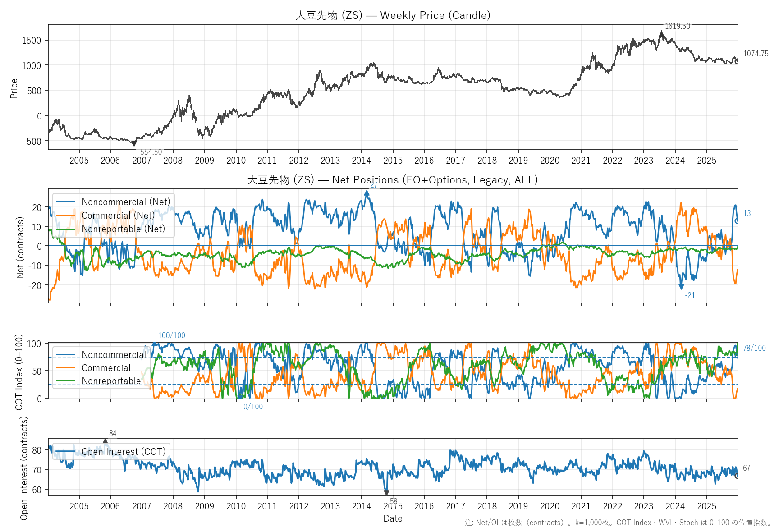Select the Noncommercial (Net) legend entry
This screenshot has height=532, width=779.
point(126,202)
